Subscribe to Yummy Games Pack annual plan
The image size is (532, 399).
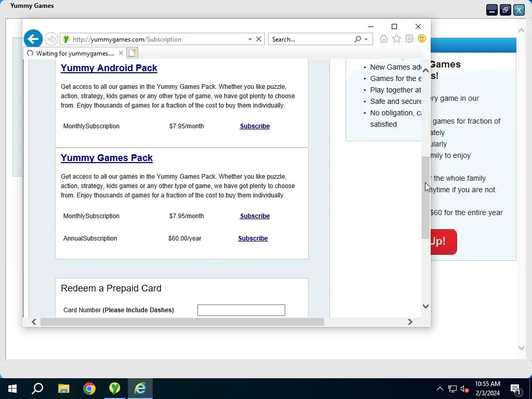pyautogui.click(x=253, y=238)
